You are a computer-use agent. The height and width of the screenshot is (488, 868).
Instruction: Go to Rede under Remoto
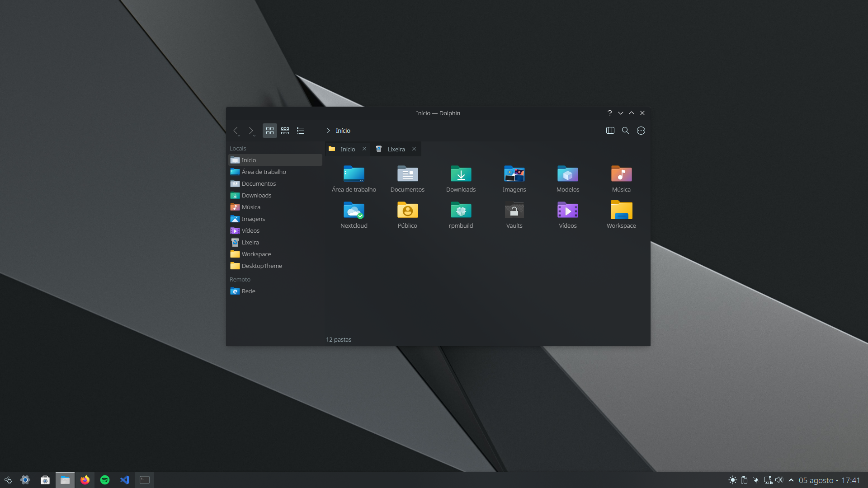248,291
